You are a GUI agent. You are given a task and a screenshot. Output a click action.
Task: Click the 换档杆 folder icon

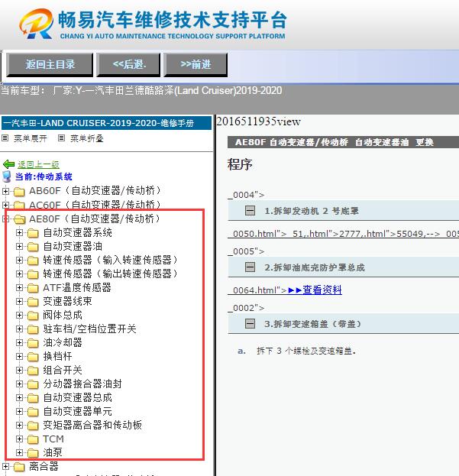(x=33, y=357)
